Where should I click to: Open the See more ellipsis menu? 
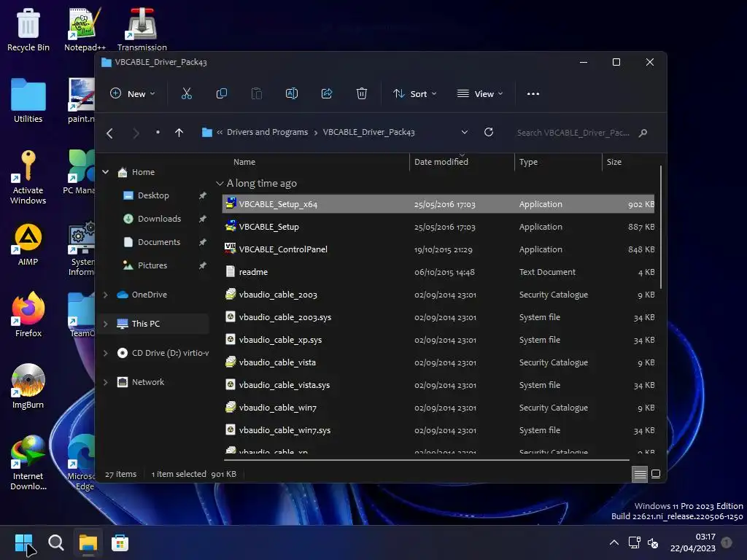pos(533,94)
